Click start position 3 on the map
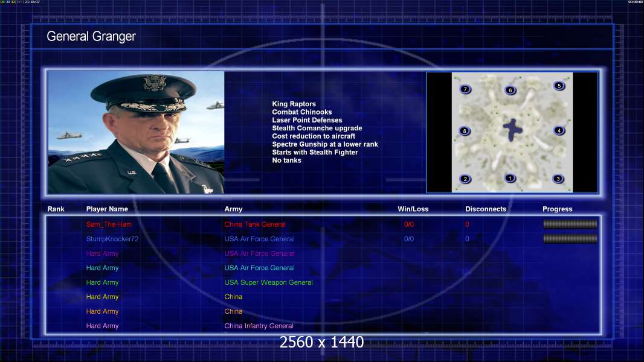This screenshot has width=644, height=362. click(x=558, y=179)
